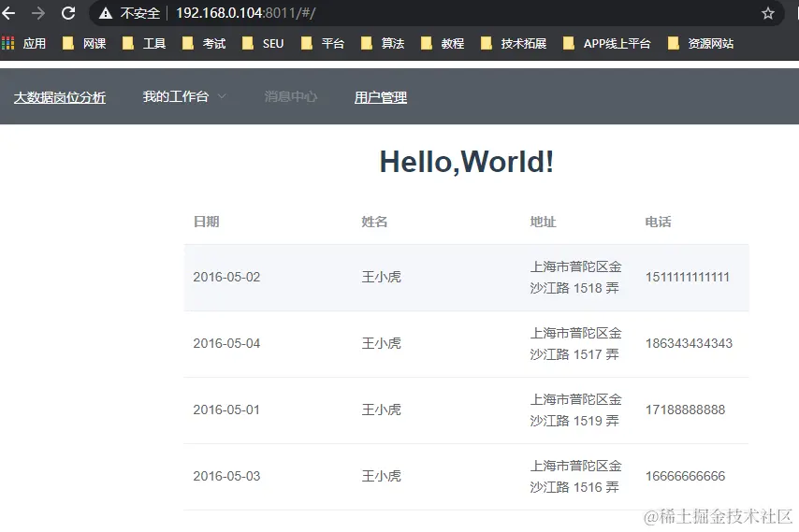
Task: Click phone number 16666666666
Action: (x=686, y=476)
